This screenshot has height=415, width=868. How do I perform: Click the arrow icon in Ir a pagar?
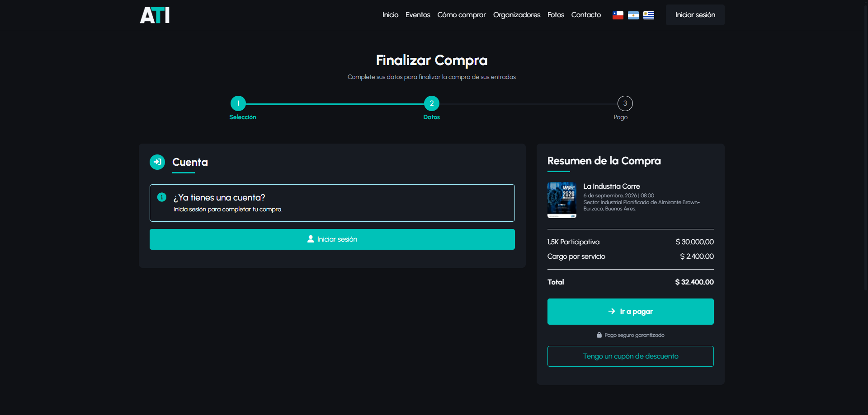pyautogui.click(x=612, y=311)
